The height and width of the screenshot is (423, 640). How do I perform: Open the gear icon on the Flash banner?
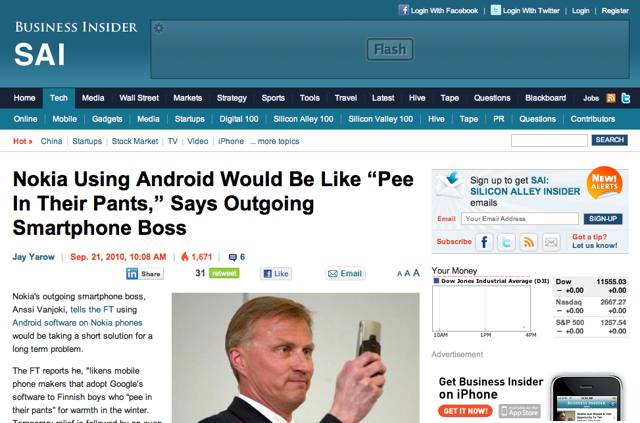point(158,28)
